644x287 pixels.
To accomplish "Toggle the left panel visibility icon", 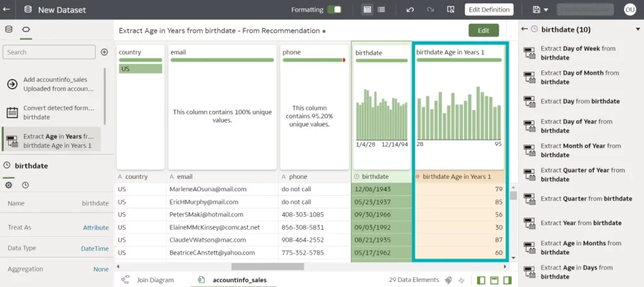I will coord(481,280).
